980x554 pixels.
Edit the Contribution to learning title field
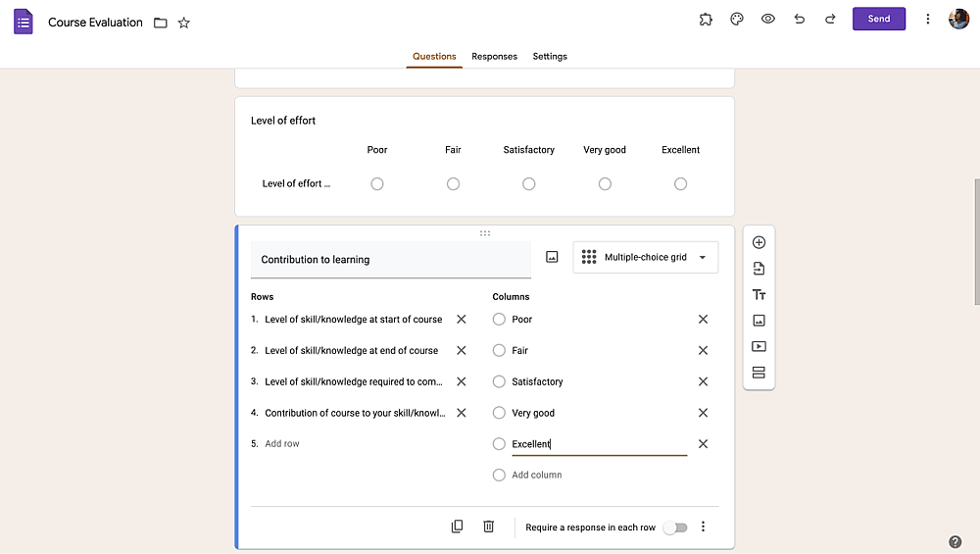click(391, 260)
